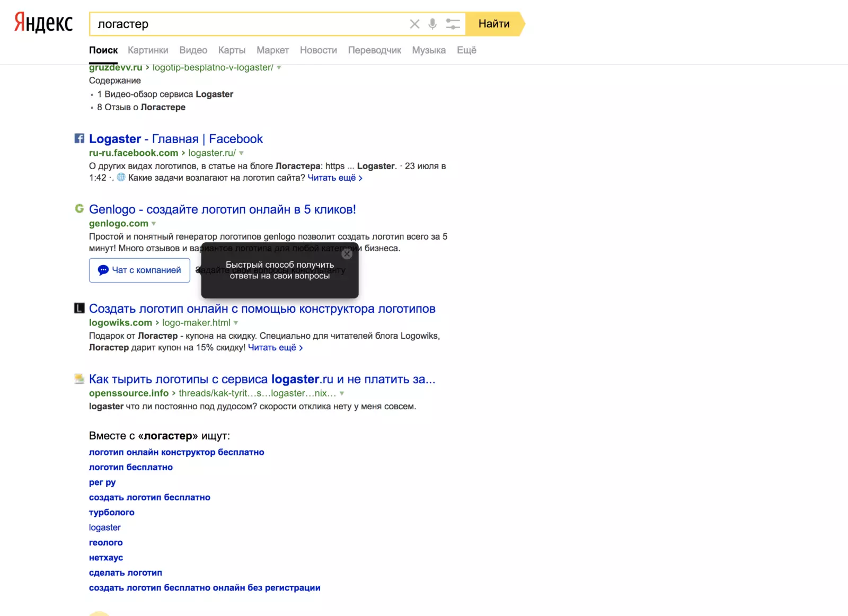The width and height of the screenshot is (848, 616).
Task: Expand Logowiks snippet via Читать ещё
Action: [276, 347]
